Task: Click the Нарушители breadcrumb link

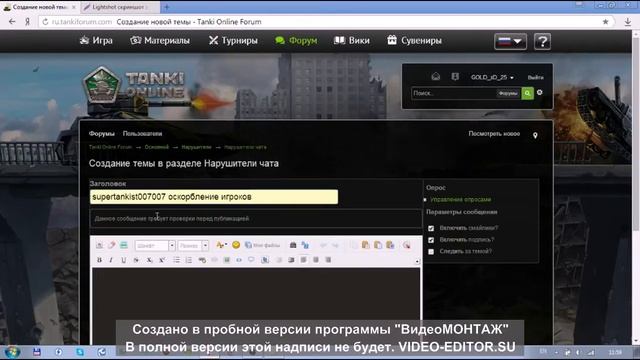Action: [x=196, y=147]
